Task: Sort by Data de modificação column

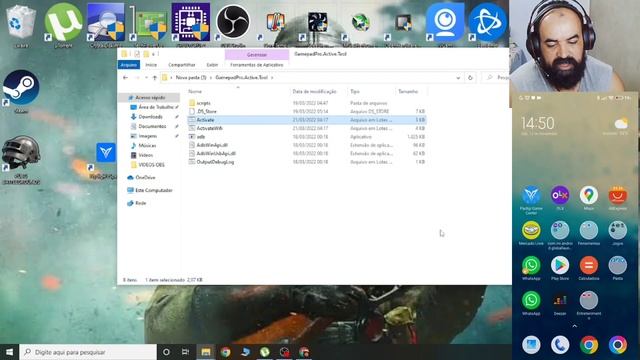Action: point(314,91)
